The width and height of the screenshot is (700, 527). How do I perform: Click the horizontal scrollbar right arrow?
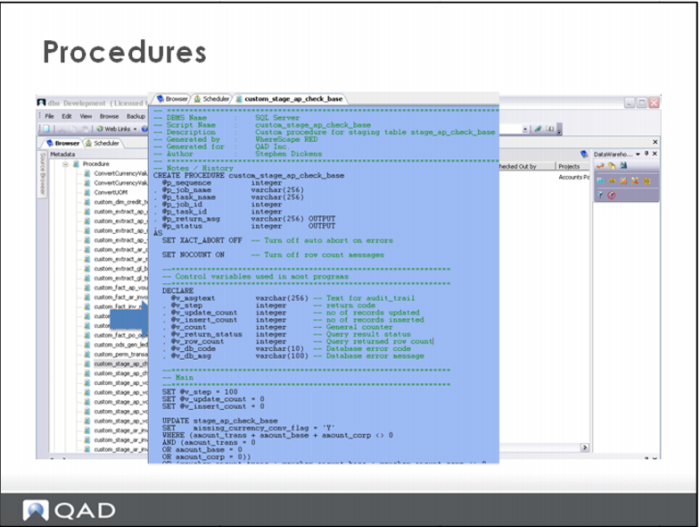point(584,447)
